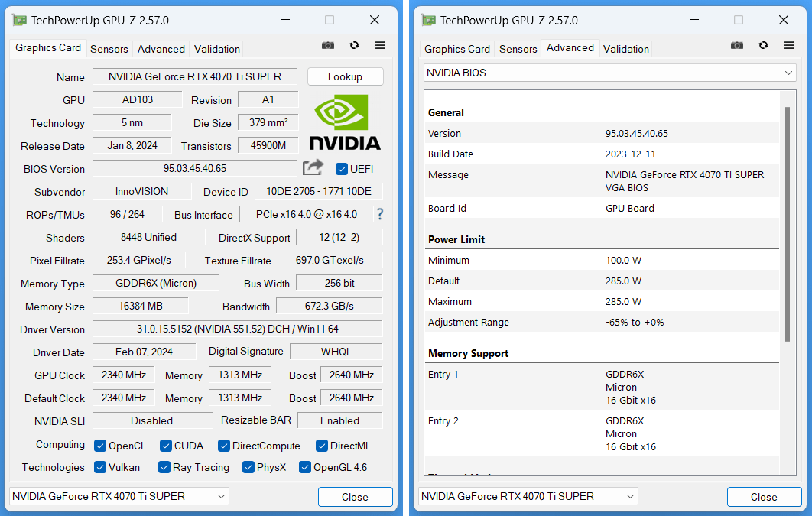Click the BIOS share/export arrow icon

313,167
